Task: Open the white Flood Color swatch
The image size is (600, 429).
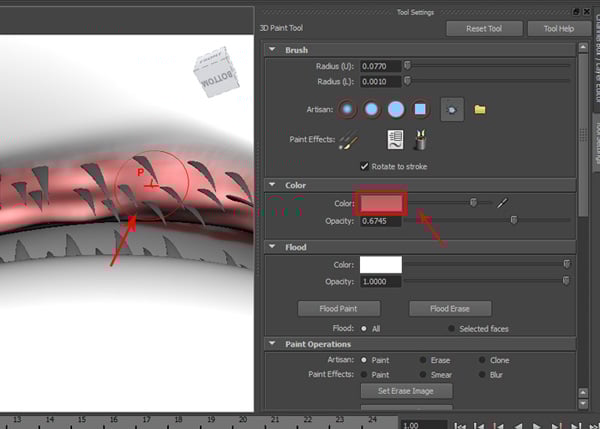Action: (x=381, y=264)
